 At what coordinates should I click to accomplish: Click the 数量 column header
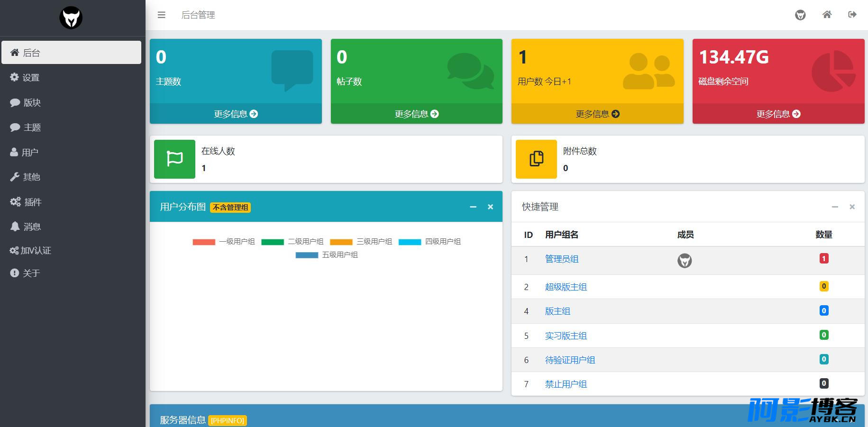pyautogui.click(x=824, y=235)
